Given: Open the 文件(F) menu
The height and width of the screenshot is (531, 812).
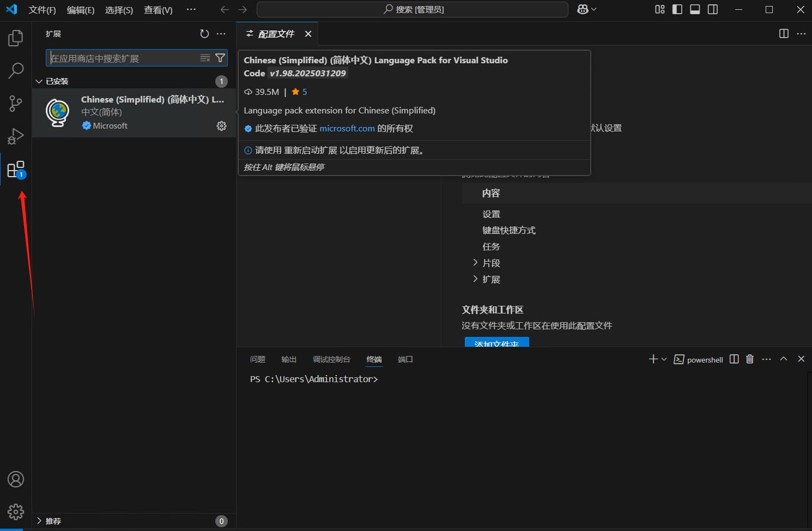Looking at the screenshot, I should (x=42, y=10).
